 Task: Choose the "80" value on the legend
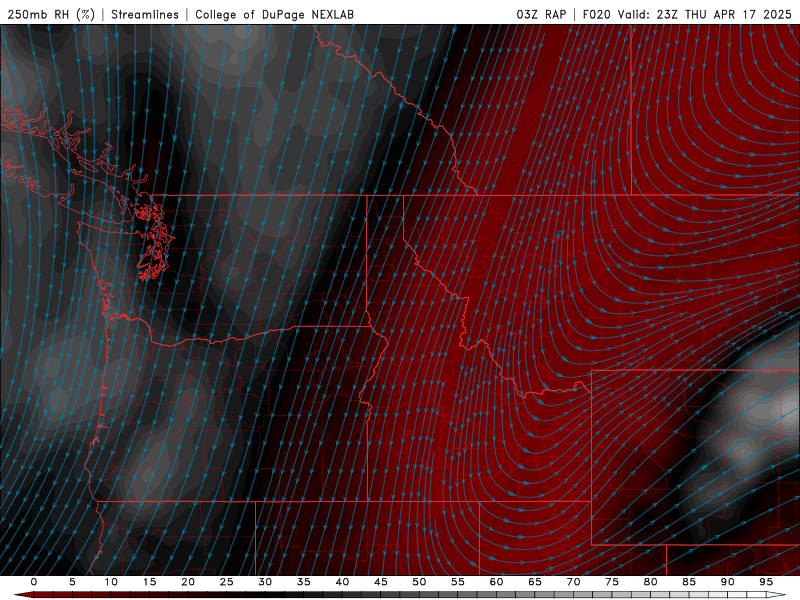[651, 582]
